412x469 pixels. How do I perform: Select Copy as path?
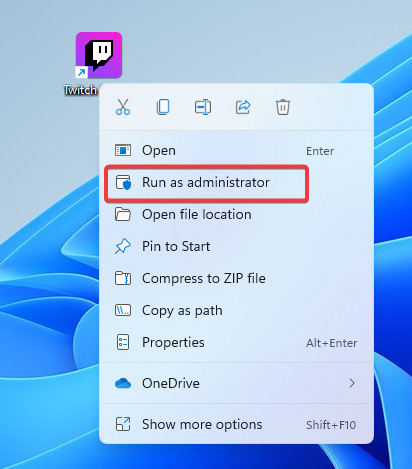click(x=236, y=311)
